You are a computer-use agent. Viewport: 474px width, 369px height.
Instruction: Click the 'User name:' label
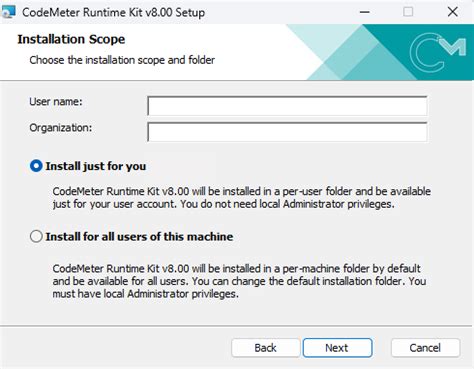pos(56,101)
